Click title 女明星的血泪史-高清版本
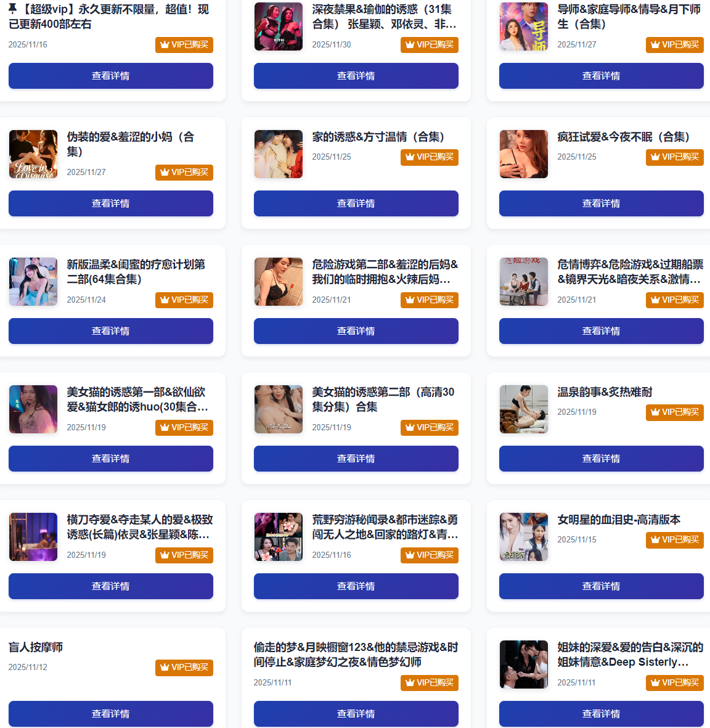 click(619, 520)
